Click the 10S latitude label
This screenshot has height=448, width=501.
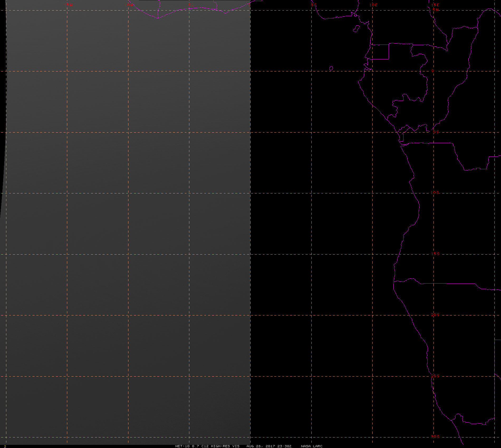tap(435, 193)
